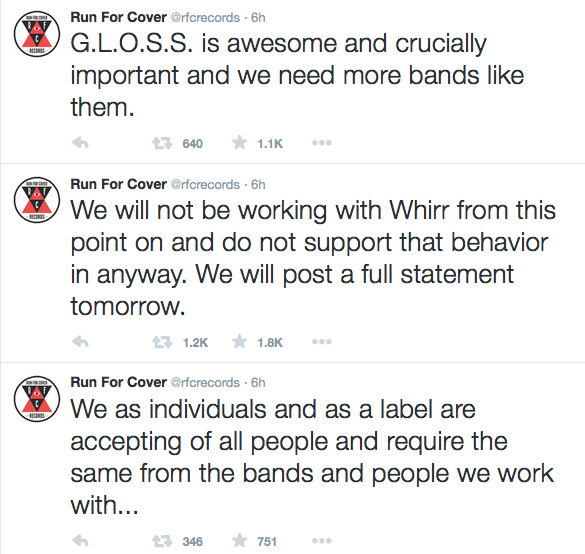
Task: Open ellipsis menu on the Whirr tweet
Action: [x=322, y=341]
